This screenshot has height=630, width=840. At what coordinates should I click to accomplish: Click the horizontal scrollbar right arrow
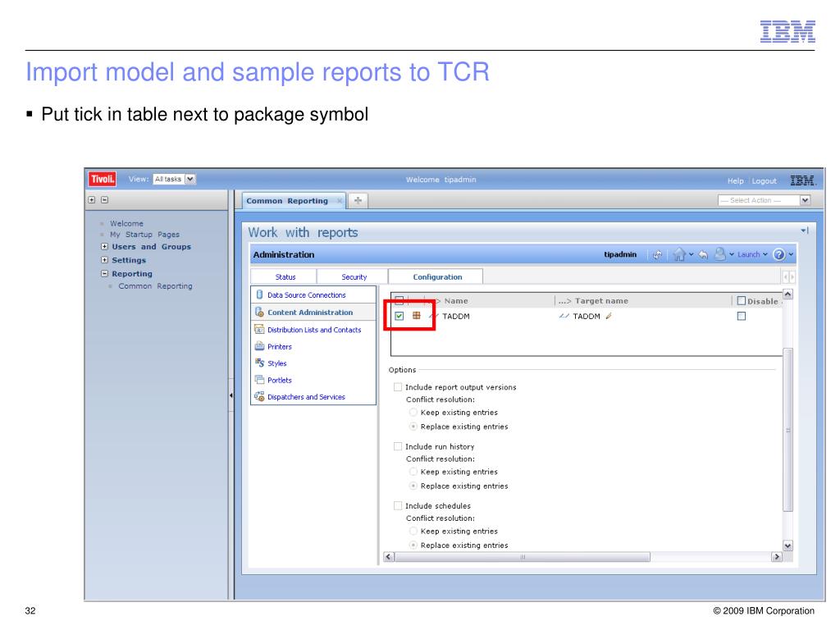[x=776, y=557]
